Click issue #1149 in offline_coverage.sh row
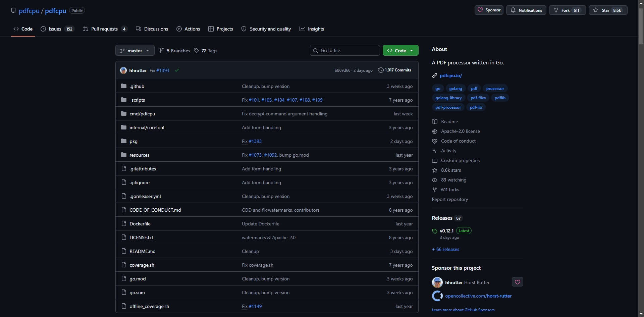Image resolution: width=644 pixels, height=317 pixels. pos(255,306)
